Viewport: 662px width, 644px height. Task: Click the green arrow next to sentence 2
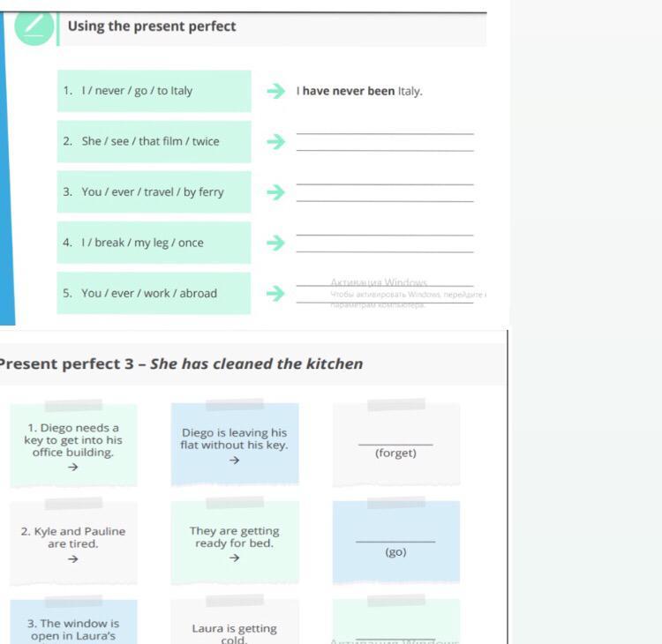(276, 141)
